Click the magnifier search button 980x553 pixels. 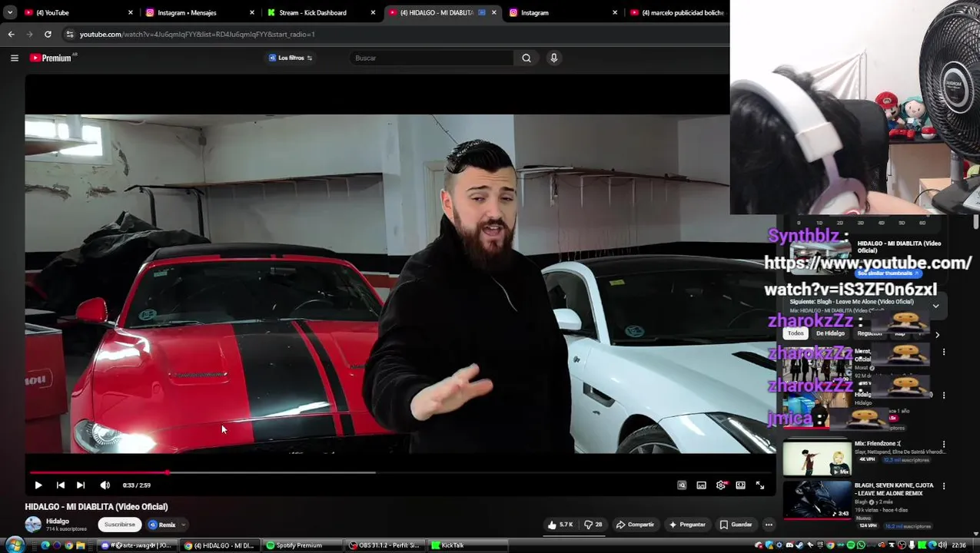[527, 58]
